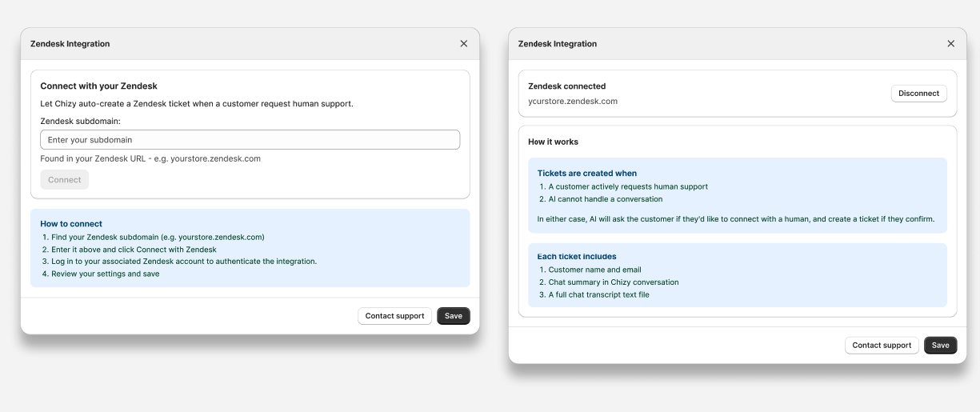Click the 'Found in your Zendesk URL' hint
Viewport: 980px width, 412px height.
click(150, 158)
